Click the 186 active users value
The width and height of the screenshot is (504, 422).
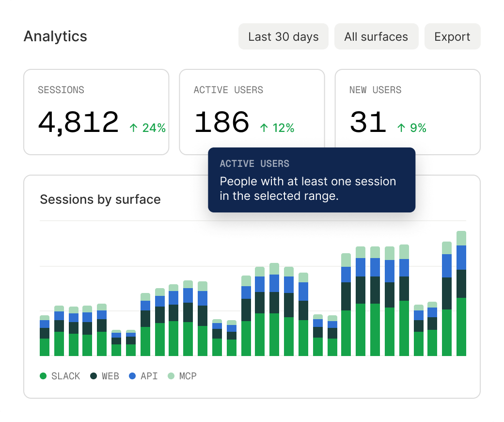(222, 122)
